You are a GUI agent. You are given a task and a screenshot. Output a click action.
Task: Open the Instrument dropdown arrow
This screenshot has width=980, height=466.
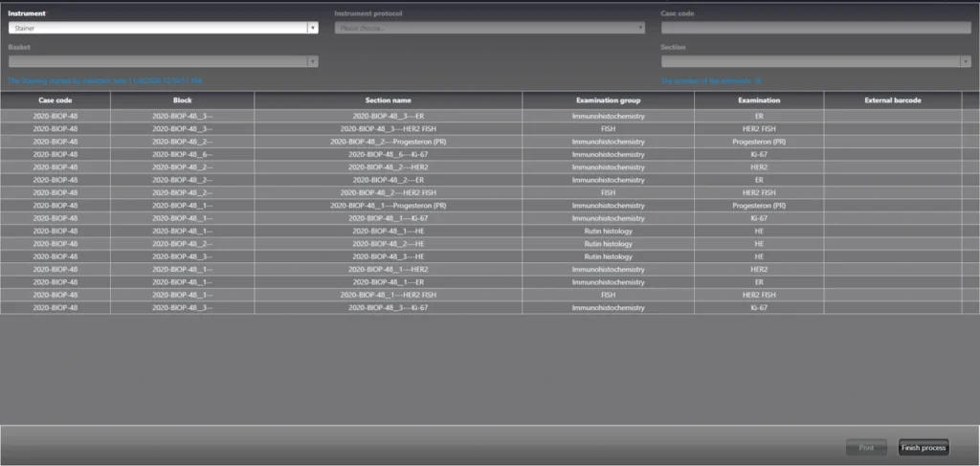[x=313, y=28]
